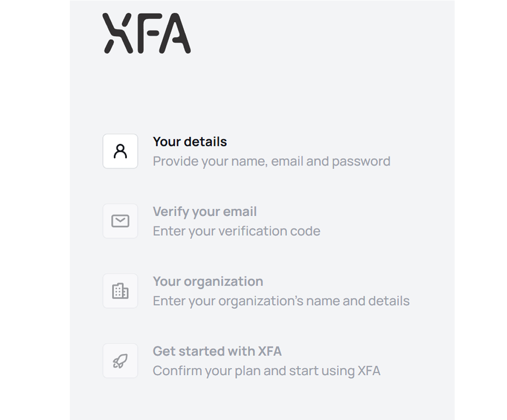Select the "Your details" step heading
This screenshot has height=420, width=507.
click(x=190, y=142)
